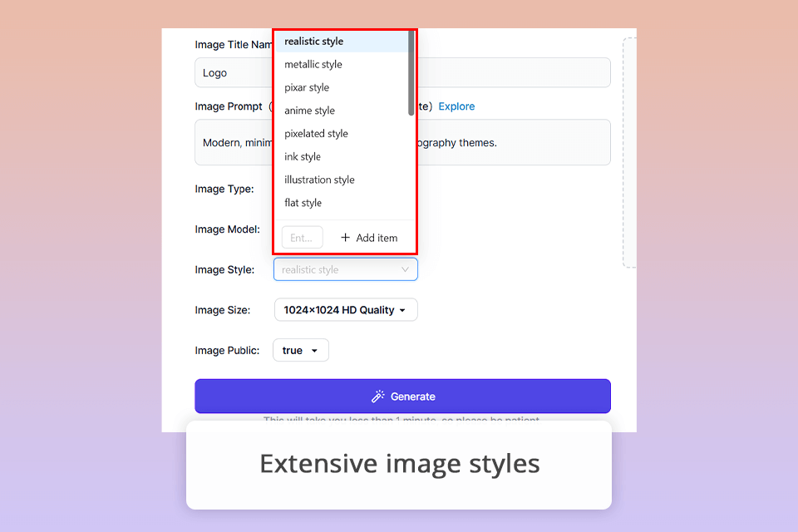The width and height of the screenshot is (798, 532).
Task: Open the Explore link
Action: (456, 106)
